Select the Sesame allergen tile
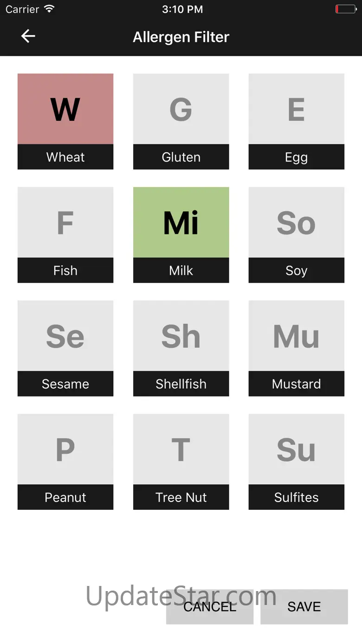362x644 pixels. (x=65, y=336)
